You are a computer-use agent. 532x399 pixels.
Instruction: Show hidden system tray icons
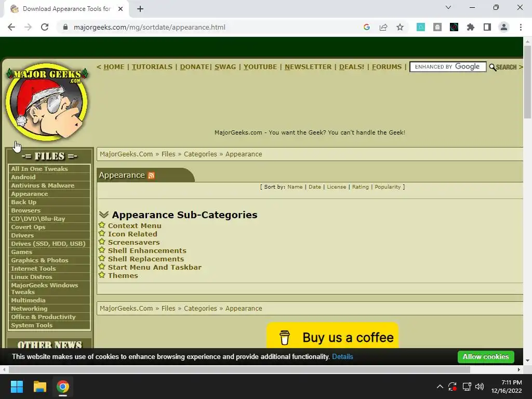[x=440, y=387]
